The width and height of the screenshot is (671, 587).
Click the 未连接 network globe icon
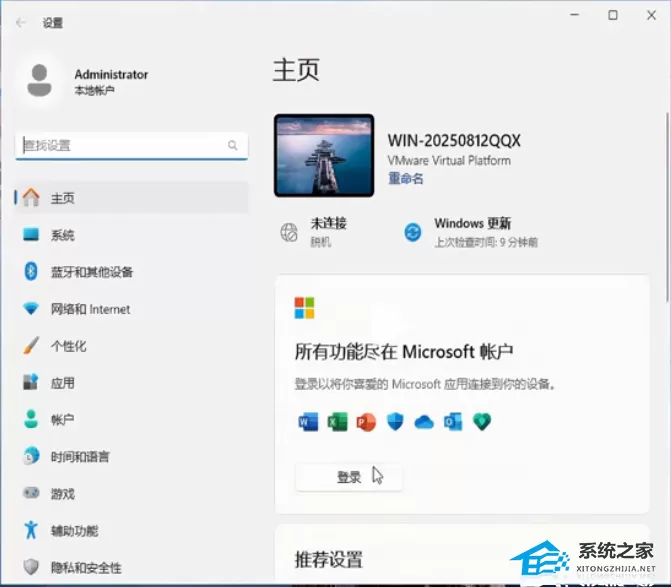289,233
